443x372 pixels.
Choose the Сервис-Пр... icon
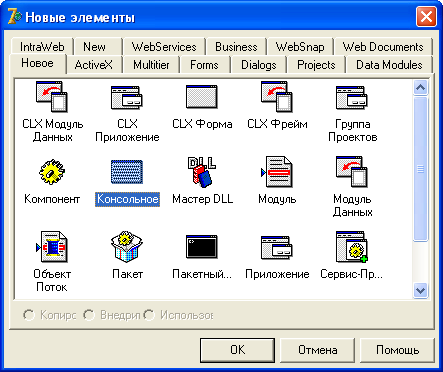point(352,247)
